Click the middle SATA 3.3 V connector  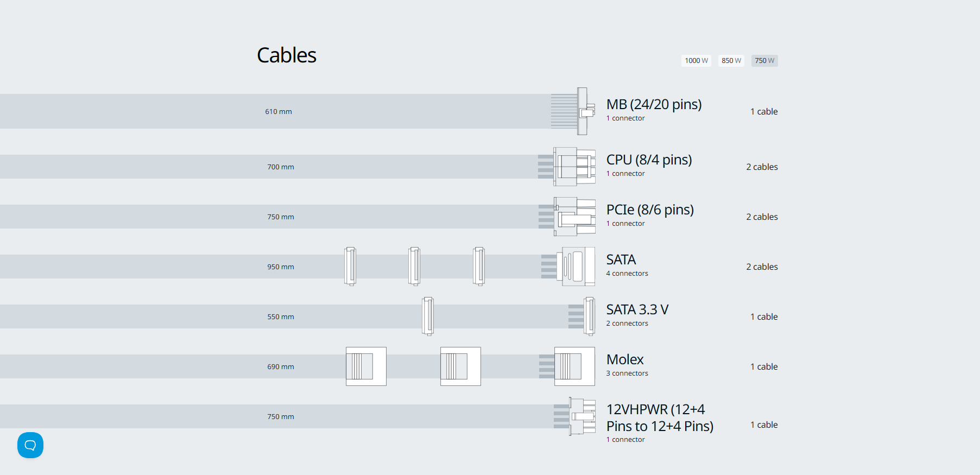[x=428, y=316]
